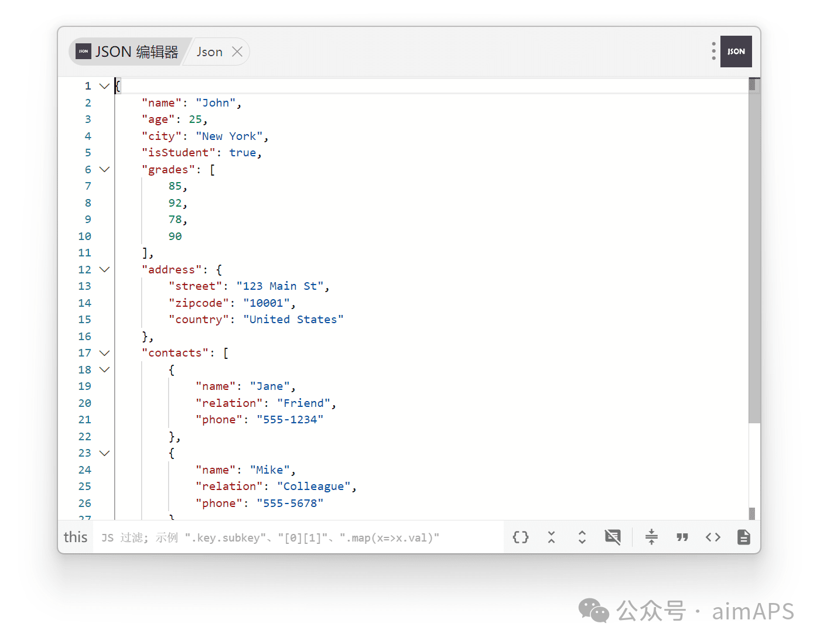Click the compress lines icon
This screenshot has height=644, width=820.
[x=651, y=537]
